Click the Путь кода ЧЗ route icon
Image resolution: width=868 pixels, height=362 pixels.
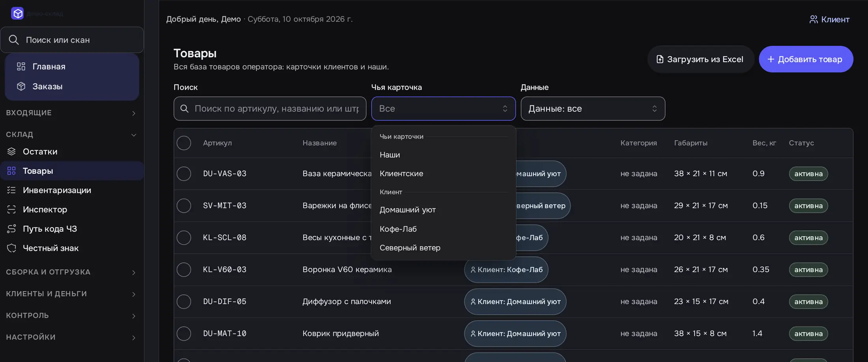click(11, 229)
